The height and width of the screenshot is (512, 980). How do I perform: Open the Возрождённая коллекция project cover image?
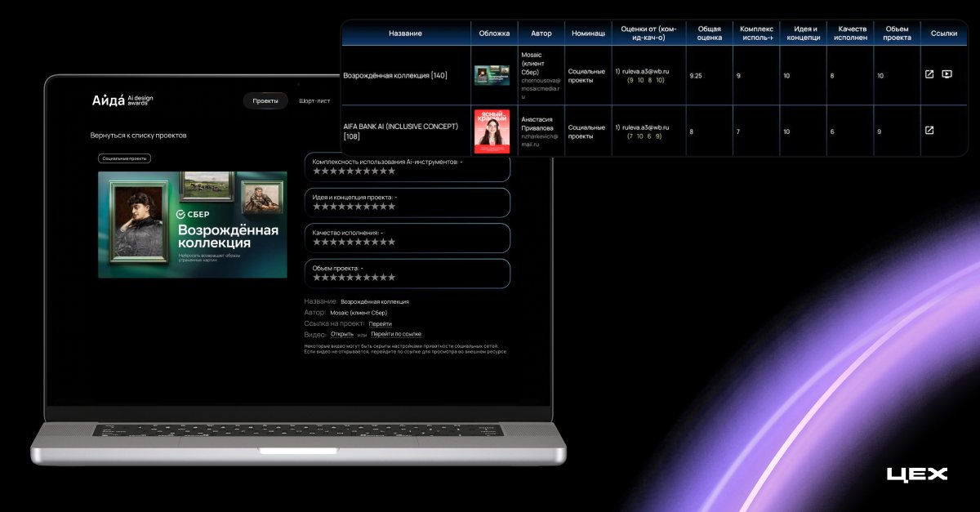click(x=192, y=225)
